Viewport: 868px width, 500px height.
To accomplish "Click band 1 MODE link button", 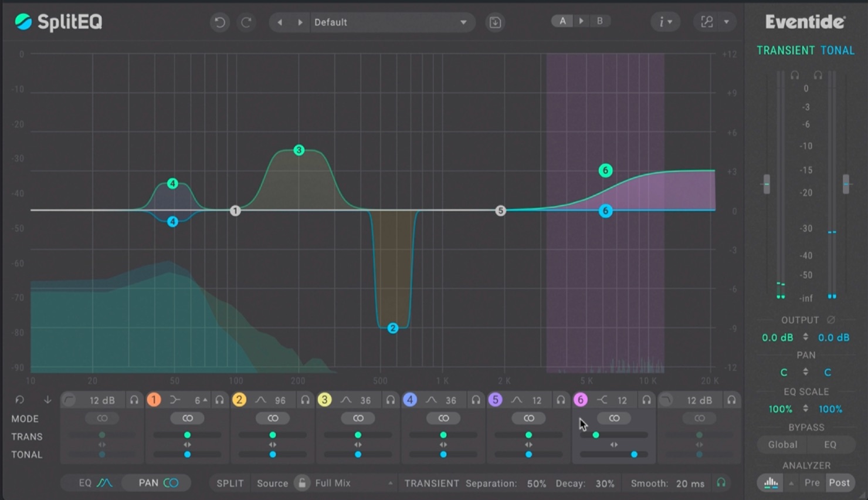I will pos(188,418).
